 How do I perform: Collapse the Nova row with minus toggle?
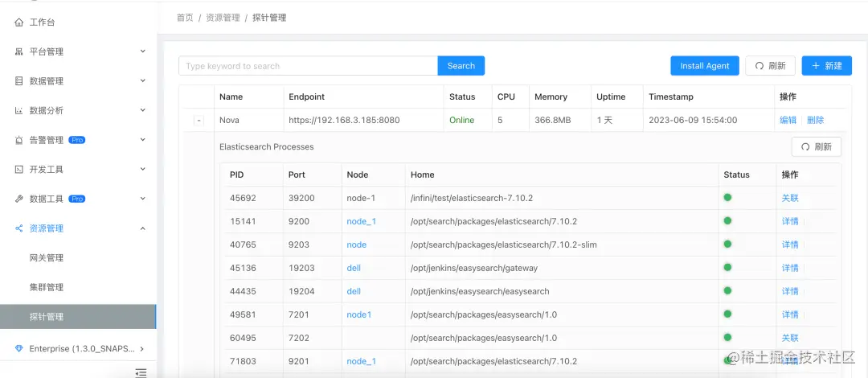pyautogui.click(x=199, y=121)
